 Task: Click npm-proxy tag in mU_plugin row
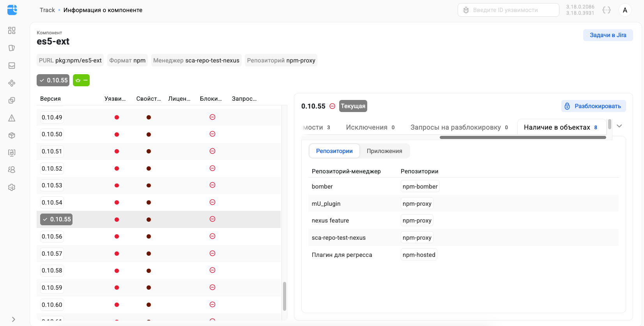[x=417, y=204]
